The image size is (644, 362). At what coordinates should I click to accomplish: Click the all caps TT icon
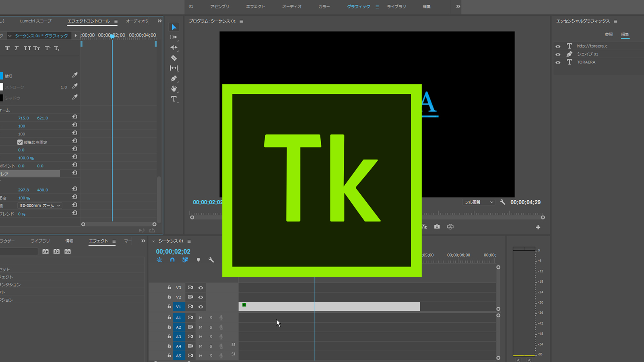point(27,48)
